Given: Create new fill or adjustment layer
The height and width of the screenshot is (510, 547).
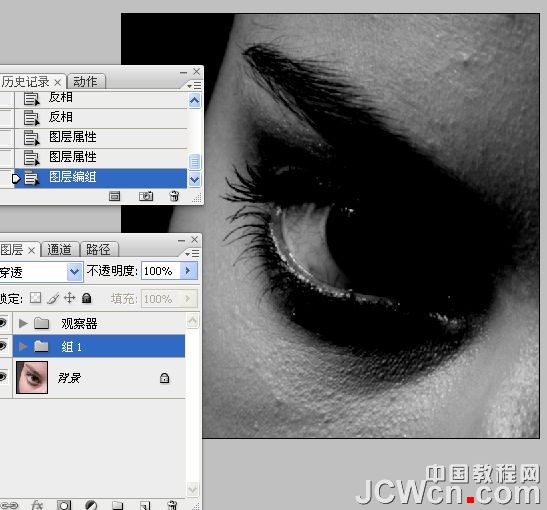Looking at the screenshot, I should pos(91,505).
